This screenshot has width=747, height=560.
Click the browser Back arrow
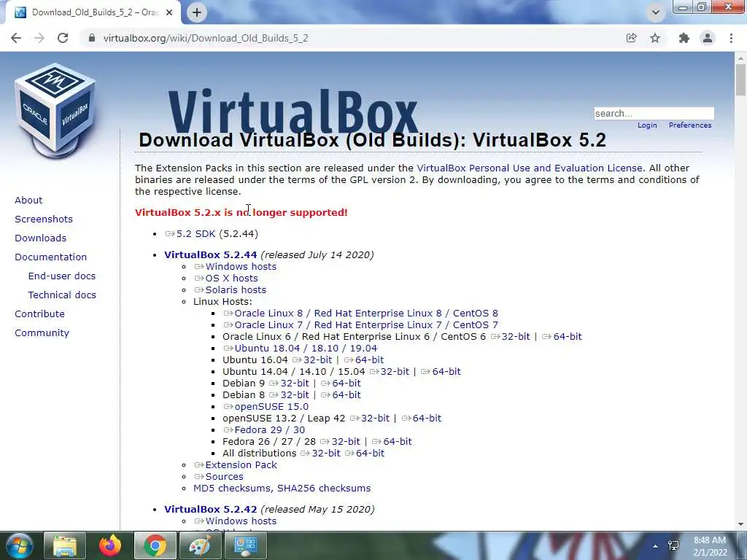tap(16, 38)
